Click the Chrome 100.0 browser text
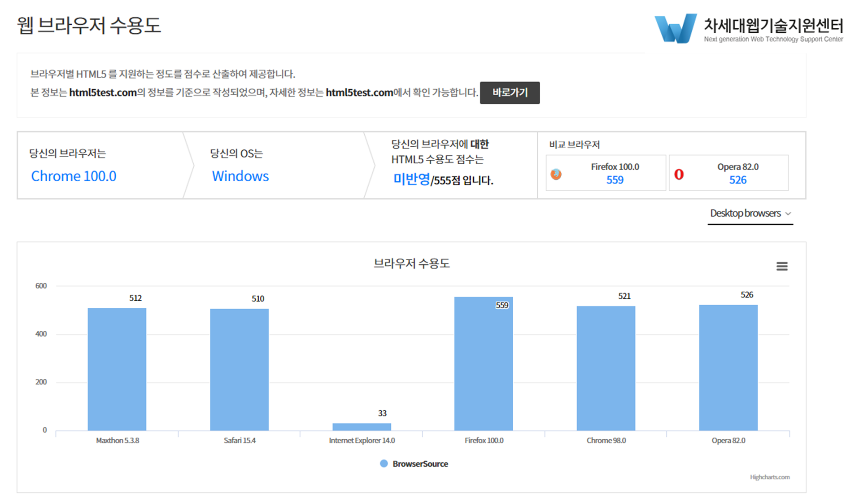The image size is (868, 499). [74, 176]
